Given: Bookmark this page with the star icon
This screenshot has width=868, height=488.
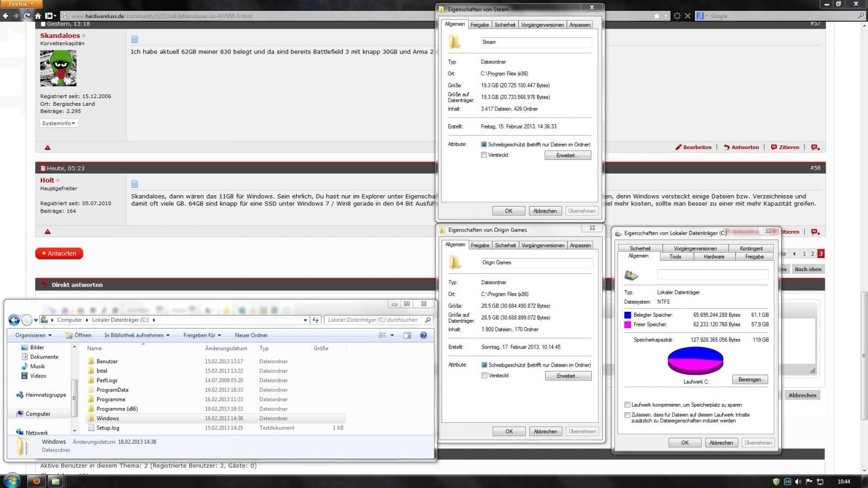Looking at the screenshot, I should (x=657, y=16).
